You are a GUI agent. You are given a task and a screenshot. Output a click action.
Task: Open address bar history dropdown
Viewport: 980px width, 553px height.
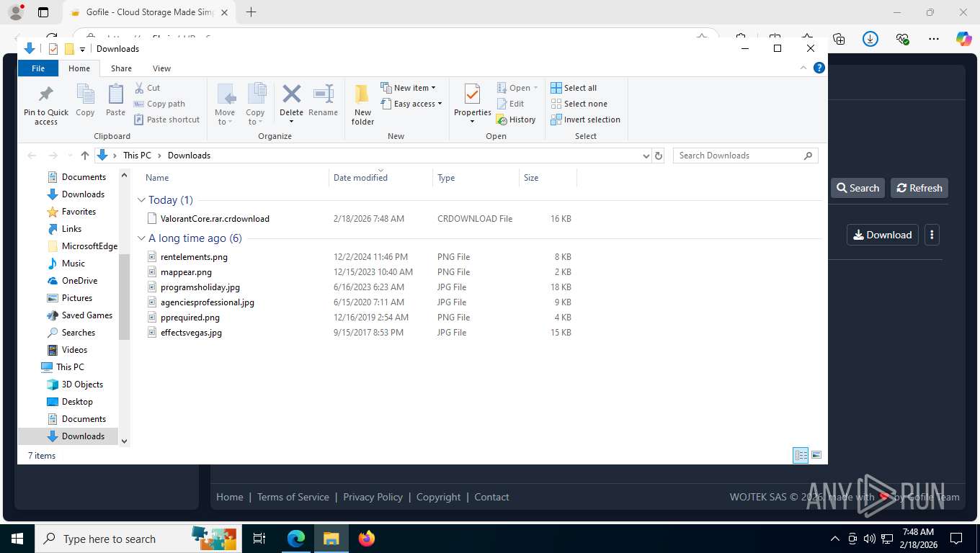pos(646,156)
